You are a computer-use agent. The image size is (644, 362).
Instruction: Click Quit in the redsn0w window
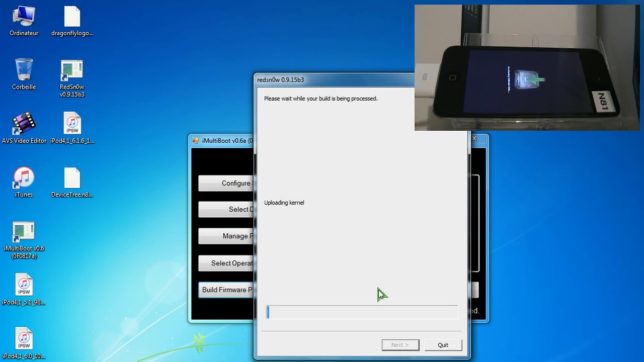(x=443, y=345)
